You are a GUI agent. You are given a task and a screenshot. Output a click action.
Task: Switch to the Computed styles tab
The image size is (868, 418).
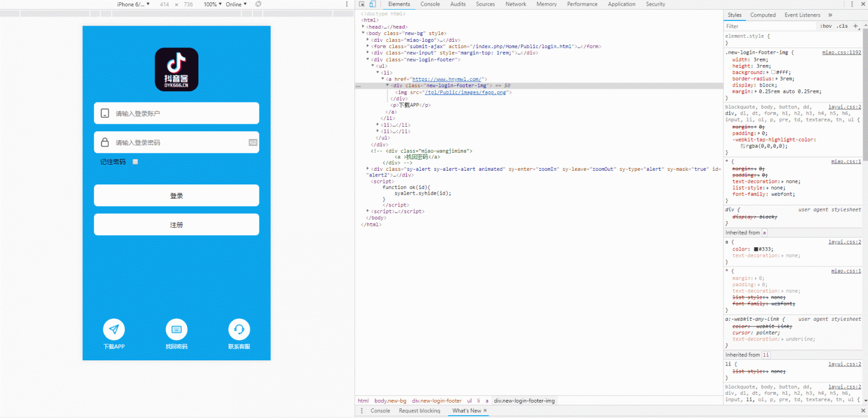coord(763,15)
